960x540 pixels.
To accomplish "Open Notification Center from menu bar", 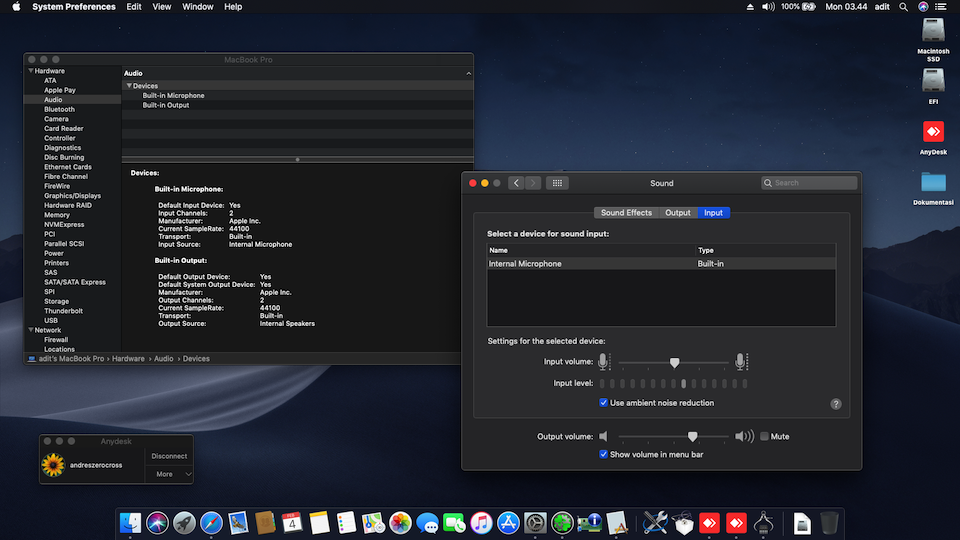I will (x=941, y=7).
